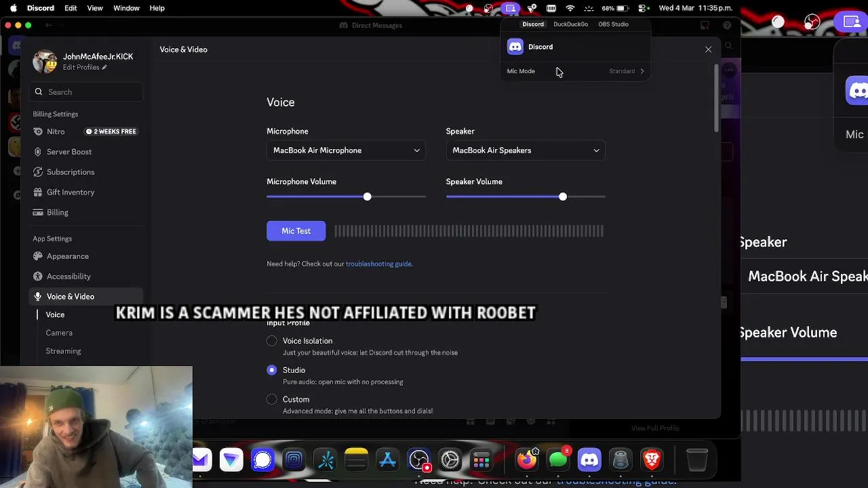Open the Microphone device dropdown
The height and width of the screenshot is (488, 868).
click(x=346, y=150)
